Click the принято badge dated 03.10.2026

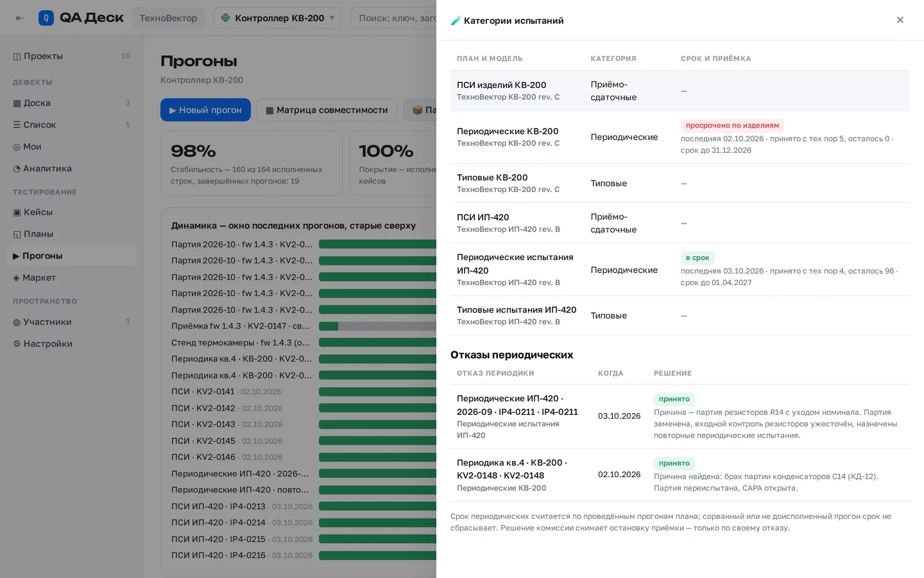point(674,399)
